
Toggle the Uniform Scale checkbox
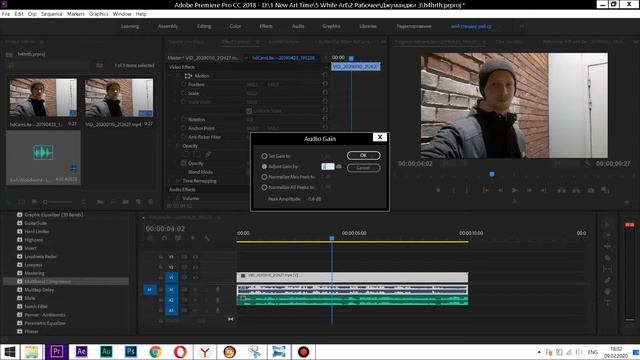[249, 111]
